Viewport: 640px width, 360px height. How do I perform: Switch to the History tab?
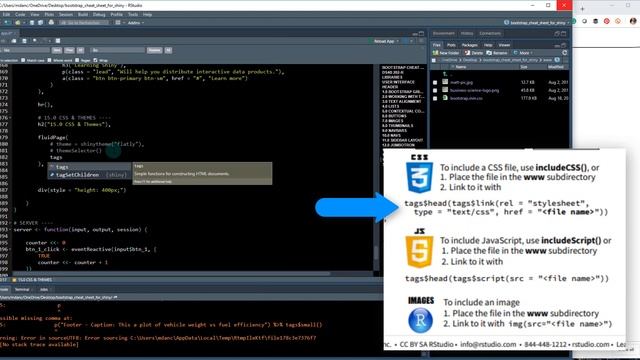(x=467, y=33)
